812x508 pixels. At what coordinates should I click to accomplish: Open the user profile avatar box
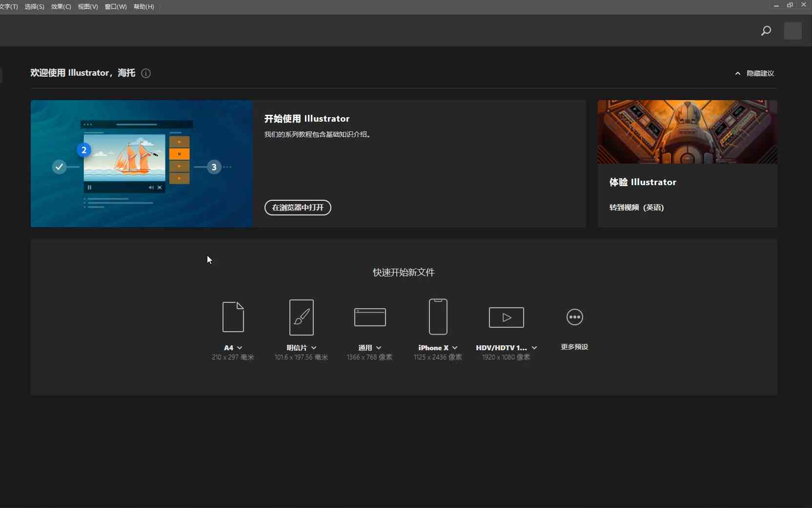point(792,31)
